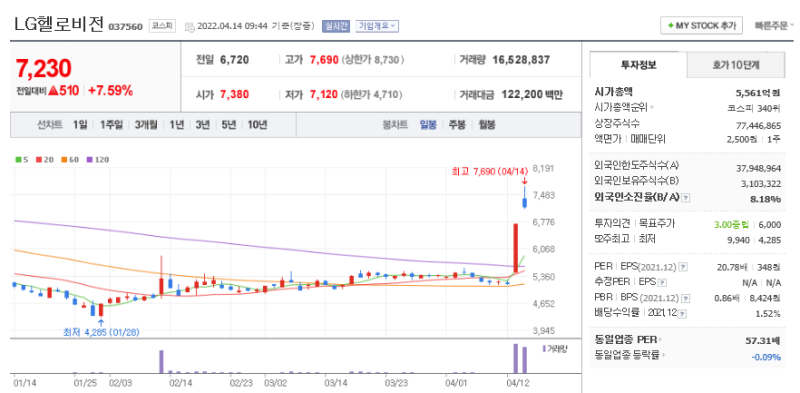
Task: Click help icon next to 추정PER EPS
Action: (x=662, y=282)
